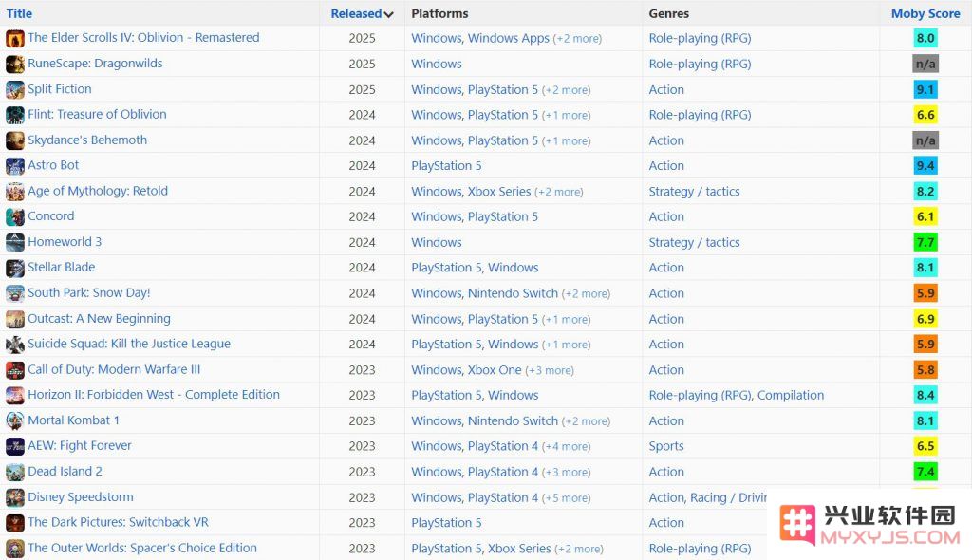Click the 7.7 score badge for Homeworld 3
This screenshot has height=560, width=972.
[925, 242]
